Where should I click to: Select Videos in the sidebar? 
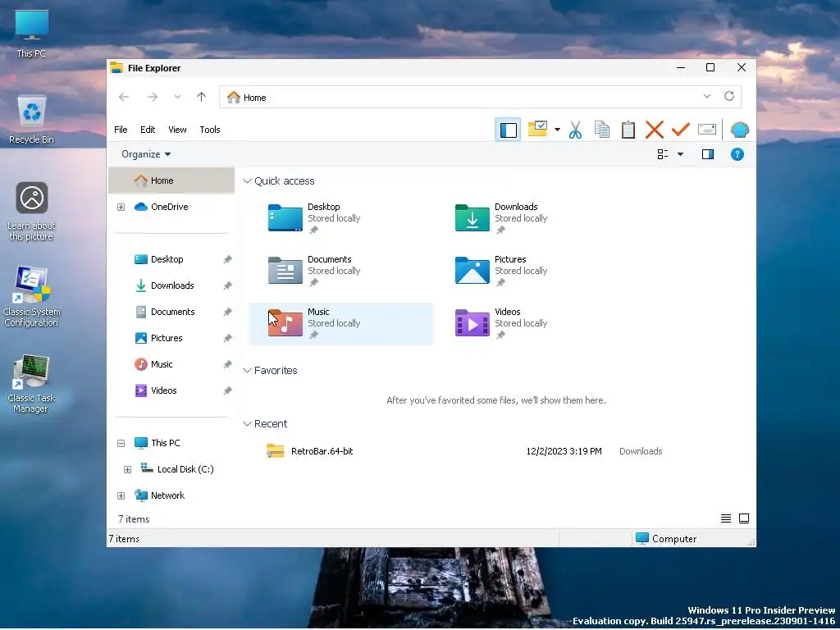point(155,390)
